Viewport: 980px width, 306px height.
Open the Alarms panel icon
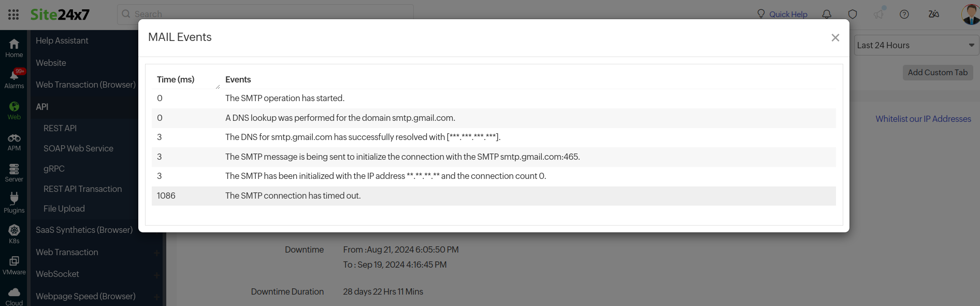click(x=14, y=79)
